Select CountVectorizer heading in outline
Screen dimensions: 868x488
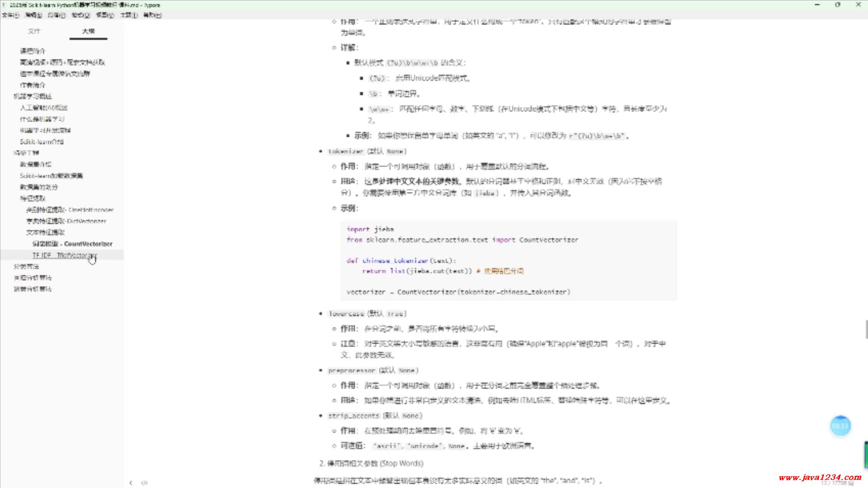(72, 244)
